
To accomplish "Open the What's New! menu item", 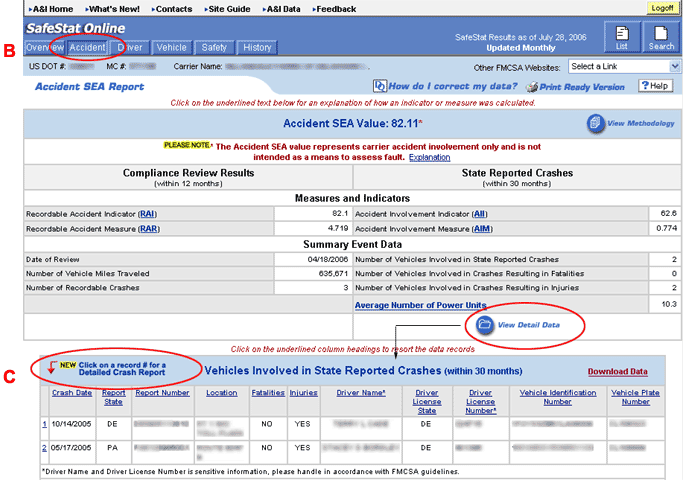I will pyautogui.click(x=113, y=9).
